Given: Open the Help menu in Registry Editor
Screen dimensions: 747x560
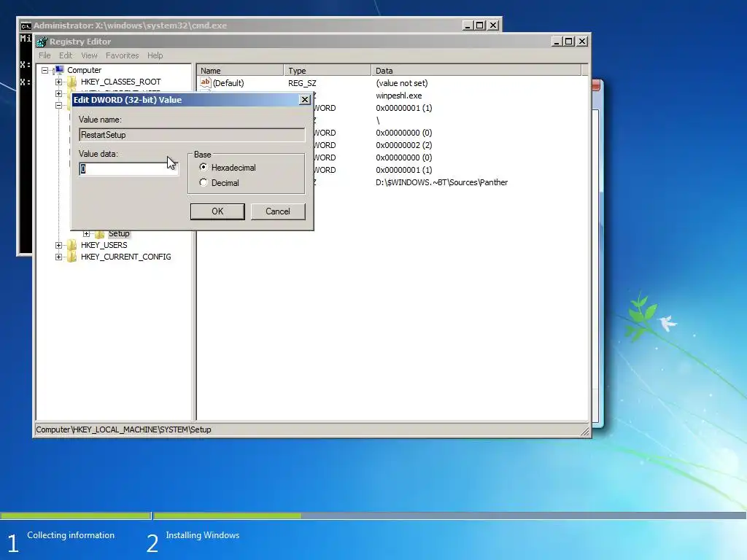Looking at the screenshot, I should 155,55.
